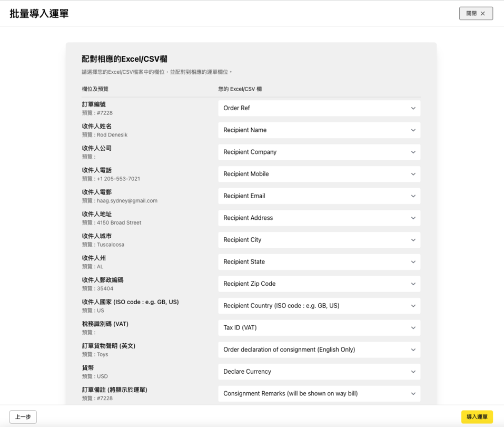Click the 收件人電郵 preview email text
This screenshot has height=427, width=504.
(127, 201)
